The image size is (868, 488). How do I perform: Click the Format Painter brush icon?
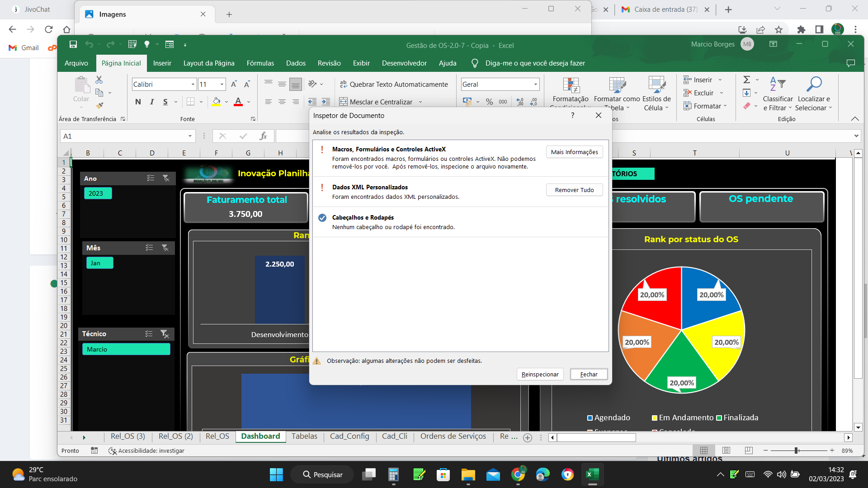(x=99, y=105)
